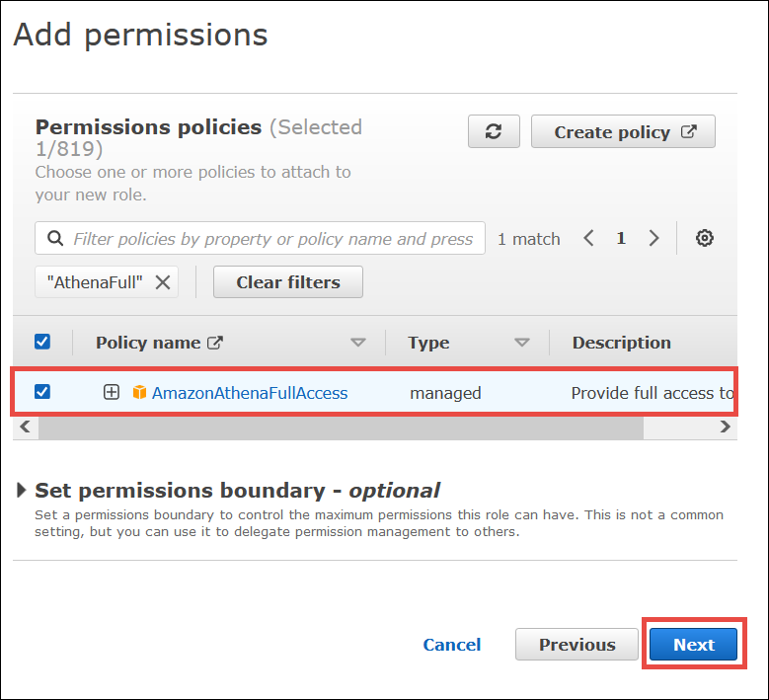Expand Set permissions boundary section
The image size is (769, 700).
tap(22, 491)
